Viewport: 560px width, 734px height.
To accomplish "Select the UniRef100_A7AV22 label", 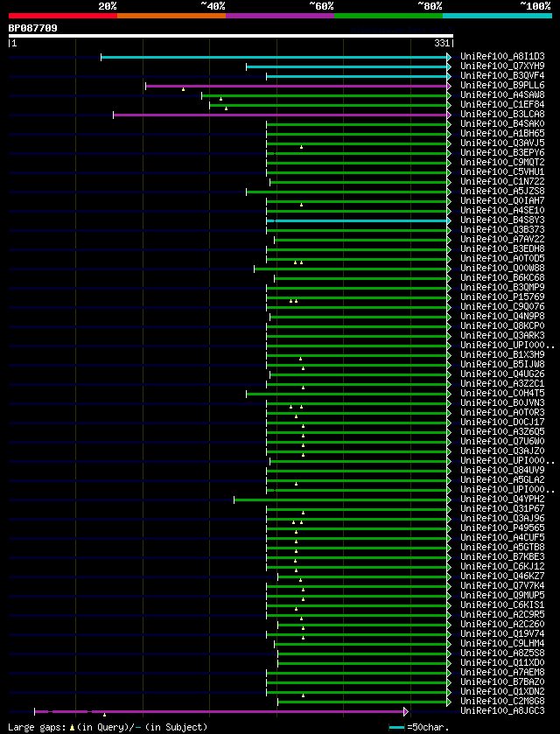I will (x=502, y=239).
